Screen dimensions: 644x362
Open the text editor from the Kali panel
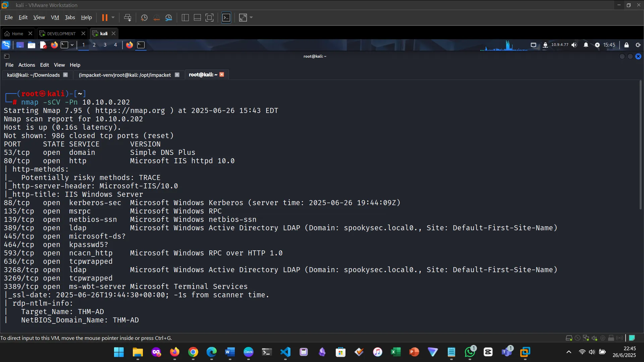pos(43,45)
